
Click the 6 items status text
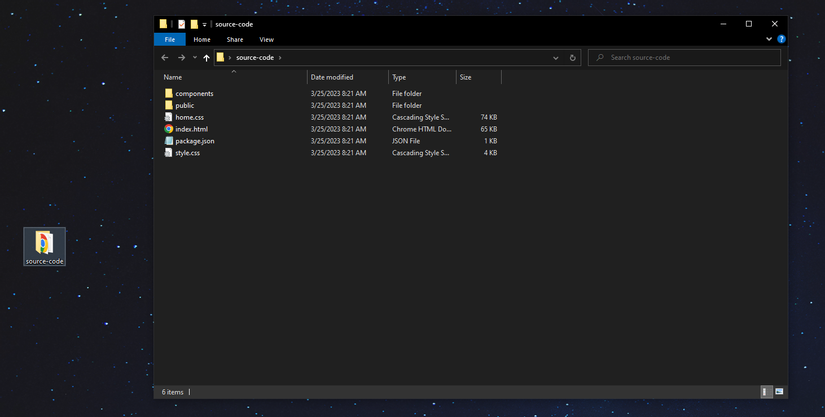[x=173, y=392]
